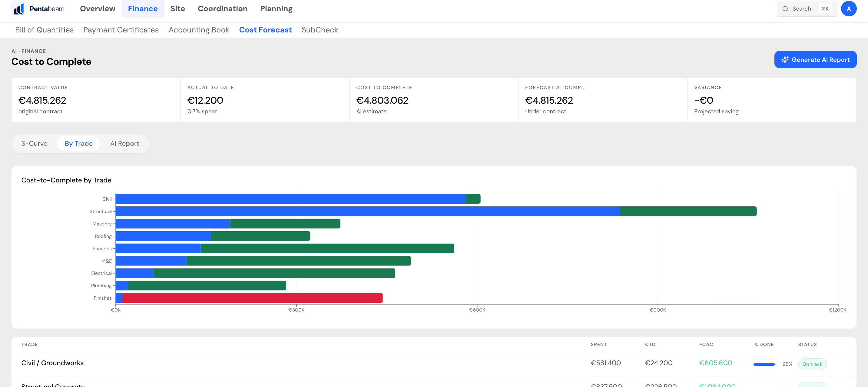The height and width of the screenshot is (387, 868).
Task: Click the M&E green bar segment
Action: click(x=299, y=261)
